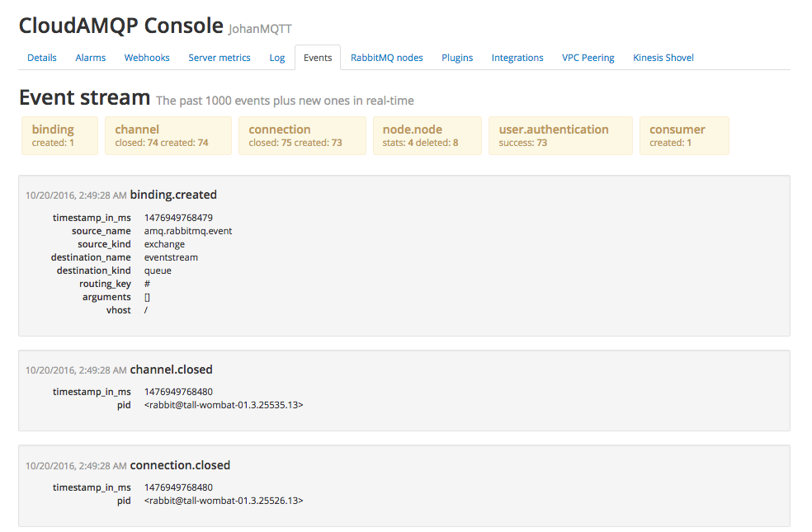
Task: Switch to the Alarms tab
Action: 91,58
